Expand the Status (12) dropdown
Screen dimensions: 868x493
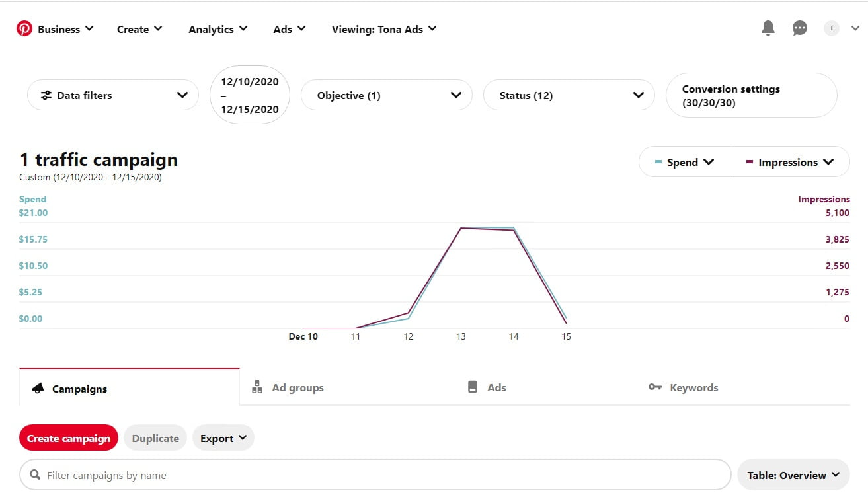(569, 95)
